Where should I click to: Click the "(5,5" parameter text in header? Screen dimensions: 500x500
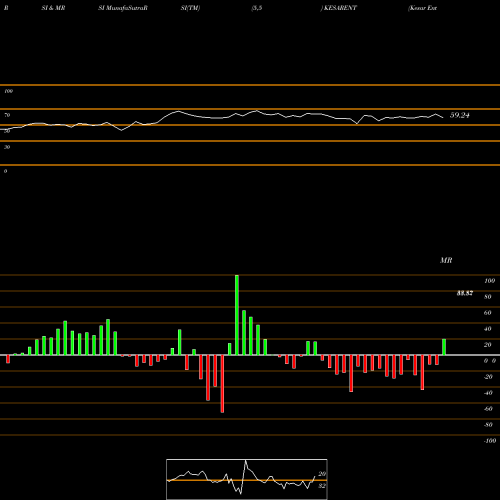point(257,8)
